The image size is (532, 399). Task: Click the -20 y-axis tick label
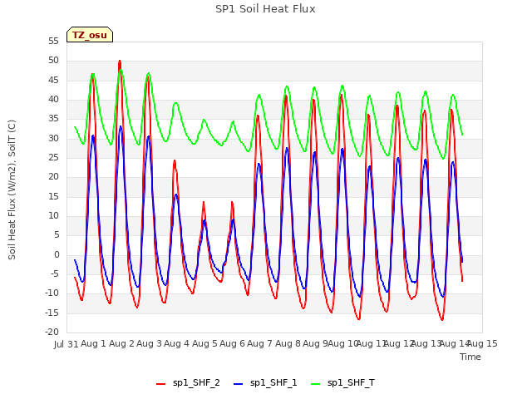point(52,332)
